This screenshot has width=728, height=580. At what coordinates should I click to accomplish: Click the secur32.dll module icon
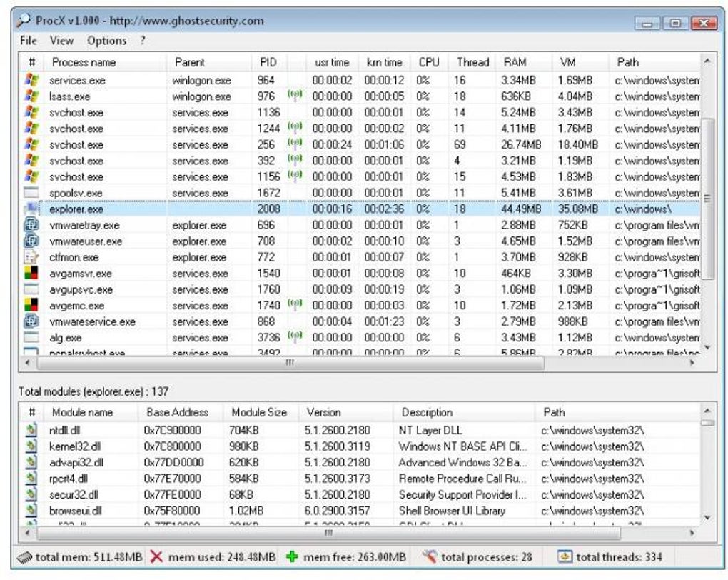coord(31,494)
